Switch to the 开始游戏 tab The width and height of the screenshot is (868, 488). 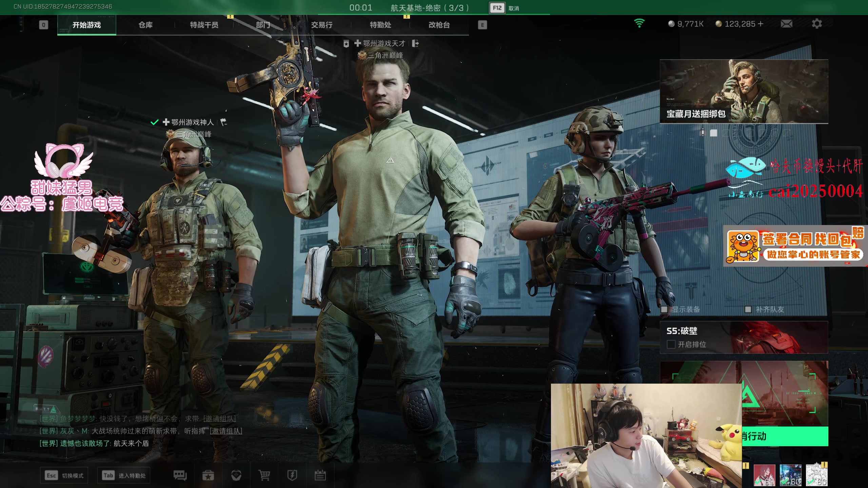coord(87,25)
